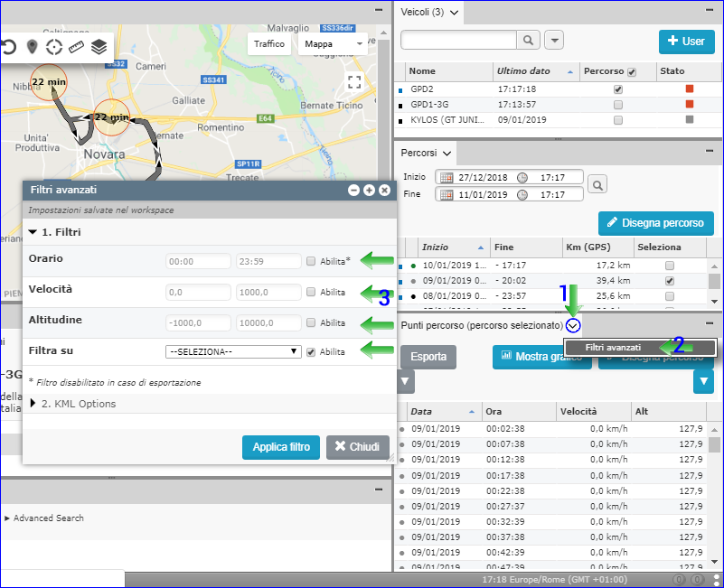
Task: Click the Percorsi date search magnifier
Action: click(x=598, y=185)
